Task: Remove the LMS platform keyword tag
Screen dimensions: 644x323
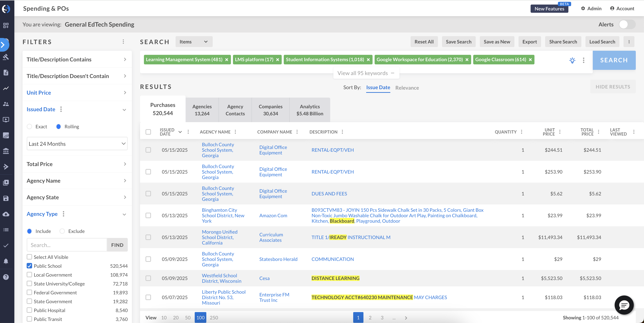Action: tap(278, 60)
